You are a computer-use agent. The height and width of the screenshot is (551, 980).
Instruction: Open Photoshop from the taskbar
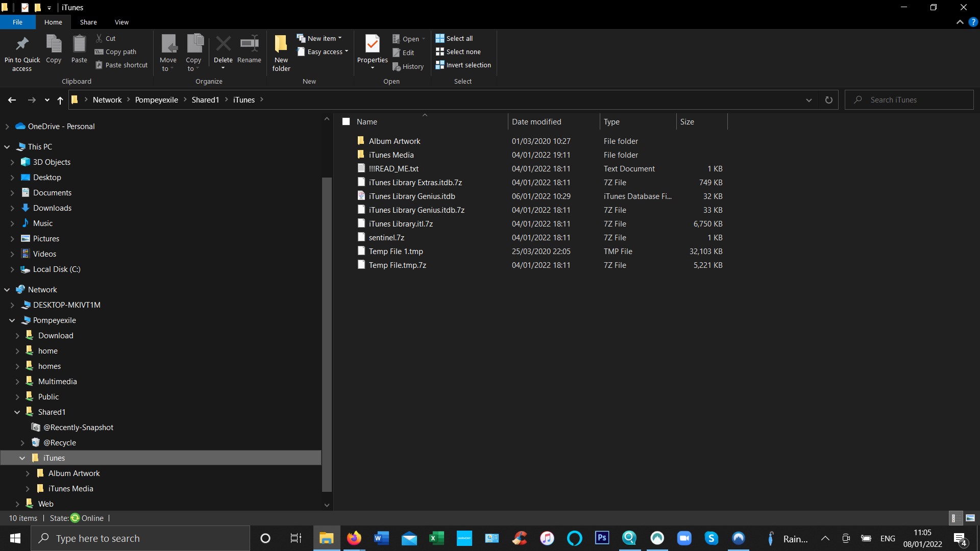602,538
